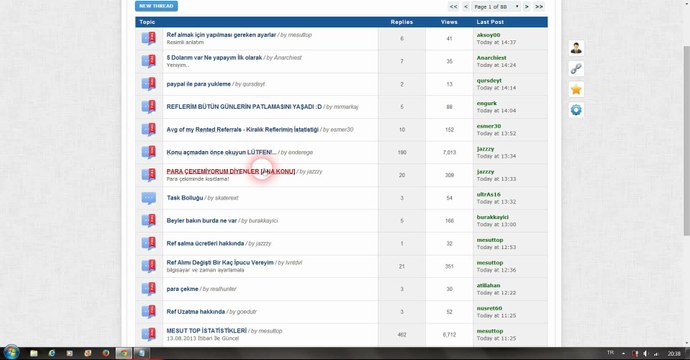Viewport: 690px width, 360px height.
Task: Open thread 'PARA ÇEKEMİYORUM DİYENLER [ANA KONU]'
Action: 231,171
